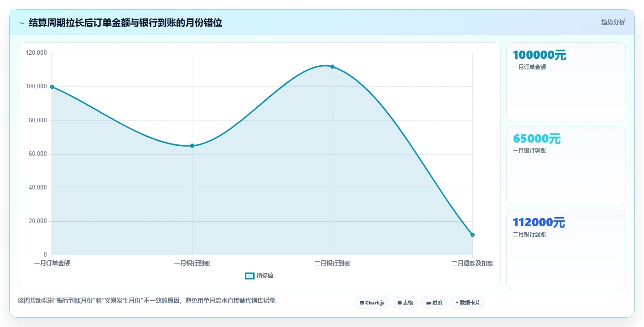The width and height of the screenshot is (644, 327).
Task: Click the 一月银行到账 card caption
Action: click(x=529, y=151)
